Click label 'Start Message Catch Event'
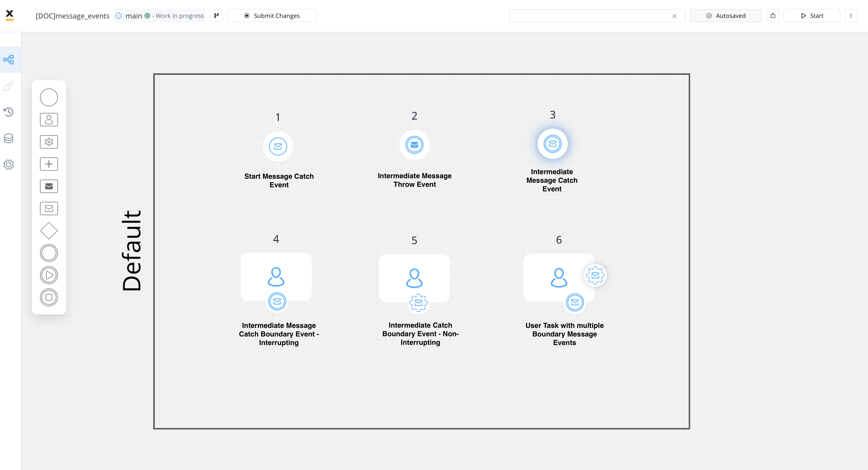868x470 pixels. pos(279,180)
